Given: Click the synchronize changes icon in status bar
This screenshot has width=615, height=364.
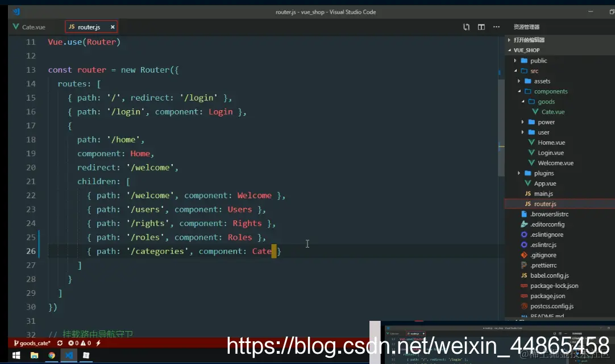Looking at the screenshot, I should coord(60,343).
